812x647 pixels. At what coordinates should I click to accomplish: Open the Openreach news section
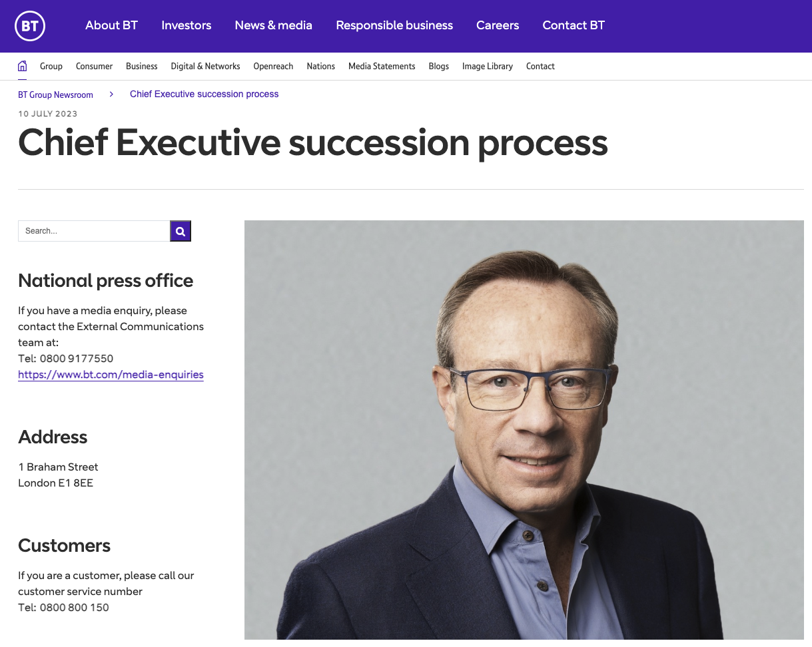(273, 67)
